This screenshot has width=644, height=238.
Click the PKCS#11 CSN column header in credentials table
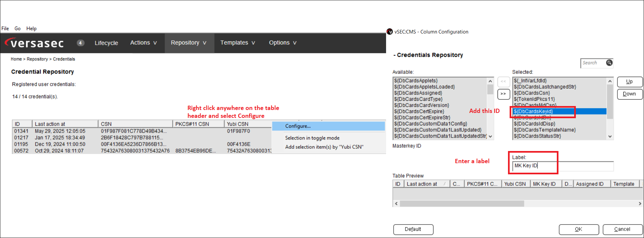coord(198,124)
